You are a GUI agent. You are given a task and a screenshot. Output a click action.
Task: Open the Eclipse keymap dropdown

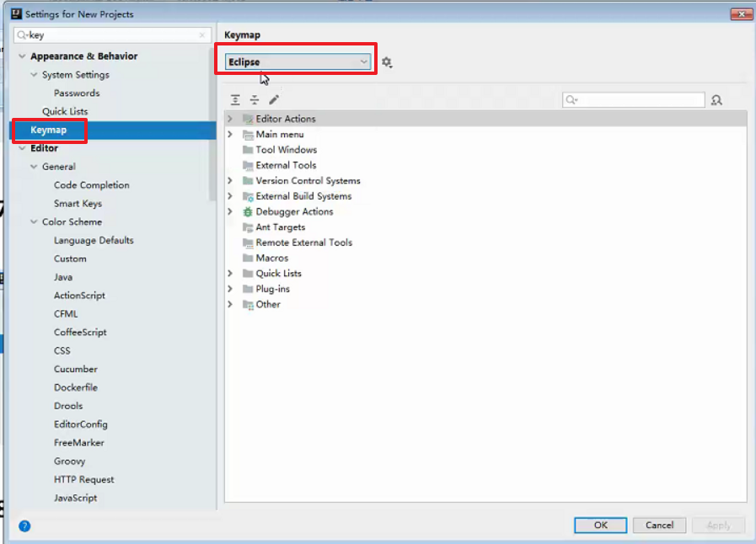pos(298,61)
